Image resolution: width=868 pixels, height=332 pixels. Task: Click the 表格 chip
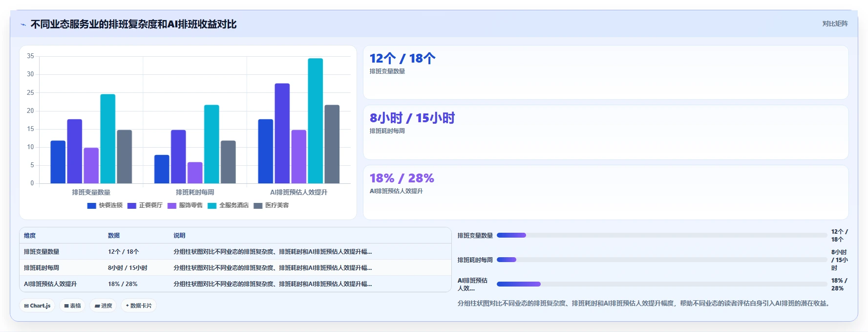[x=72, y=306]
